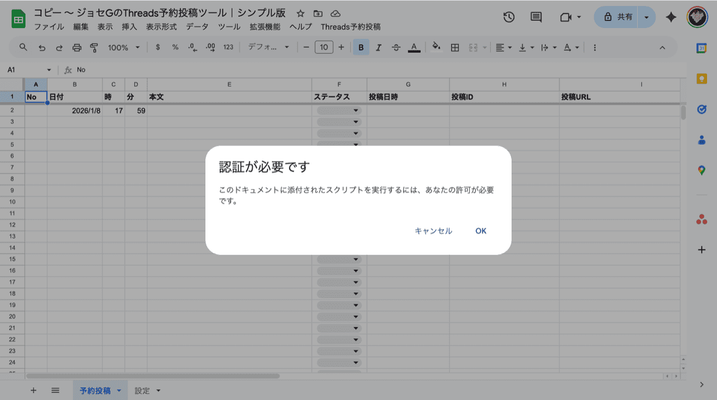Open the Google Sheets home icon

coord(18,19)
